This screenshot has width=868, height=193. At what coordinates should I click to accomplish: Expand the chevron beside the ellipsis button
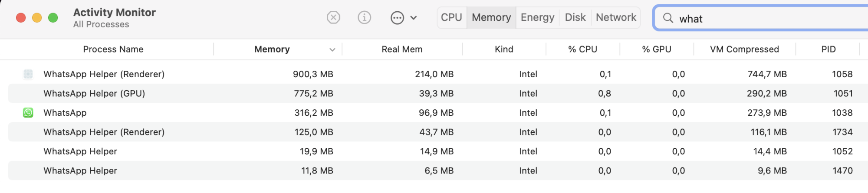click(414, 18)
